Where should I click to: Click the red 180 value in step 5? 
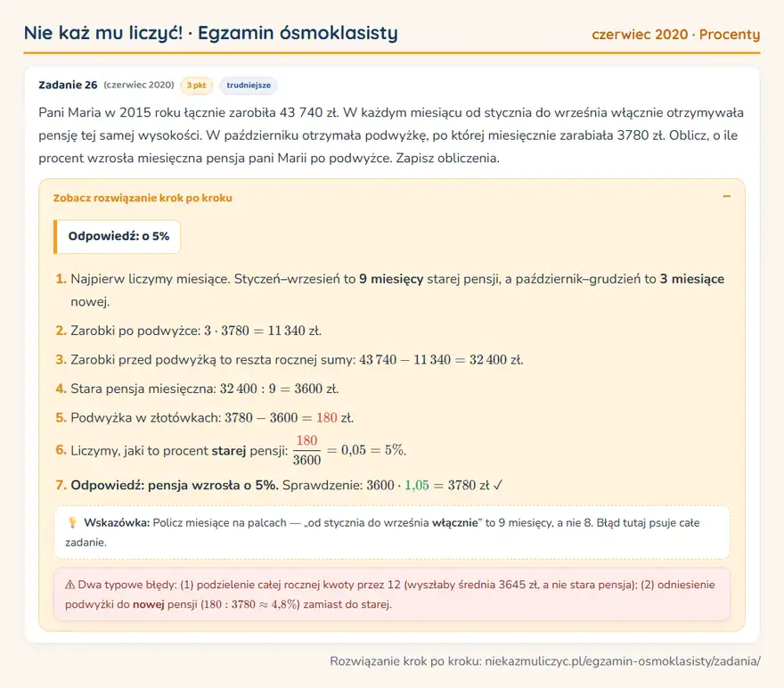coord(326,417)
